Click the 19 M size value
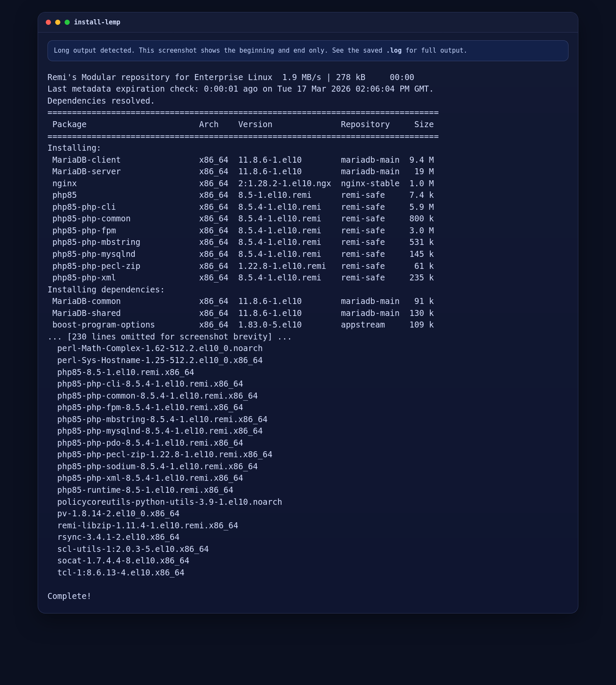616x685 pixels. [424, 172]
